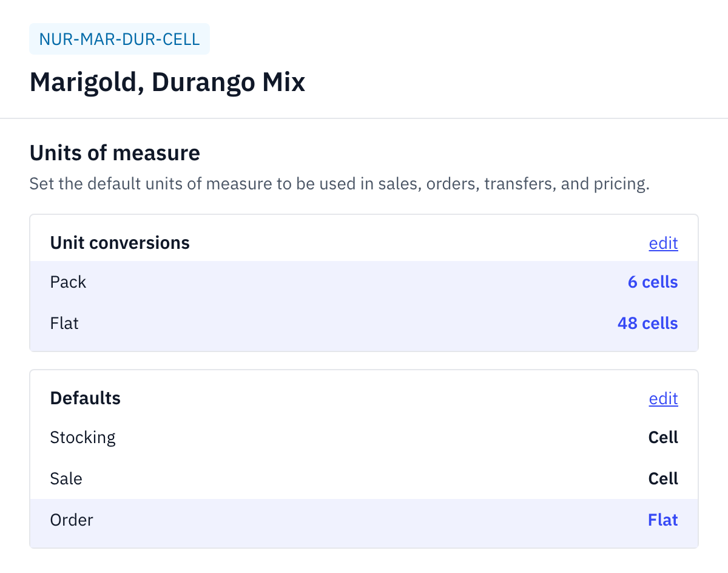Click the Defaults card header
This screenshot has height=573, width=728.
(86, 399)
